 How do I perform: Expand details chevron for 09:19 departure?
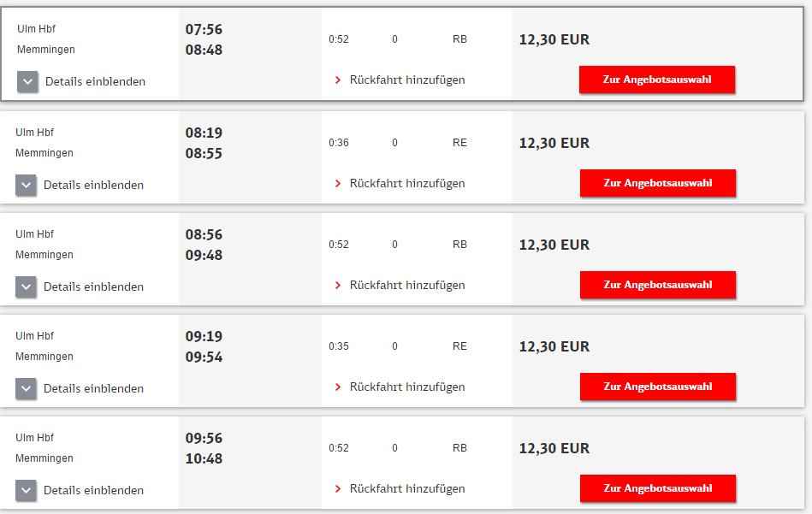click(26, 389)
